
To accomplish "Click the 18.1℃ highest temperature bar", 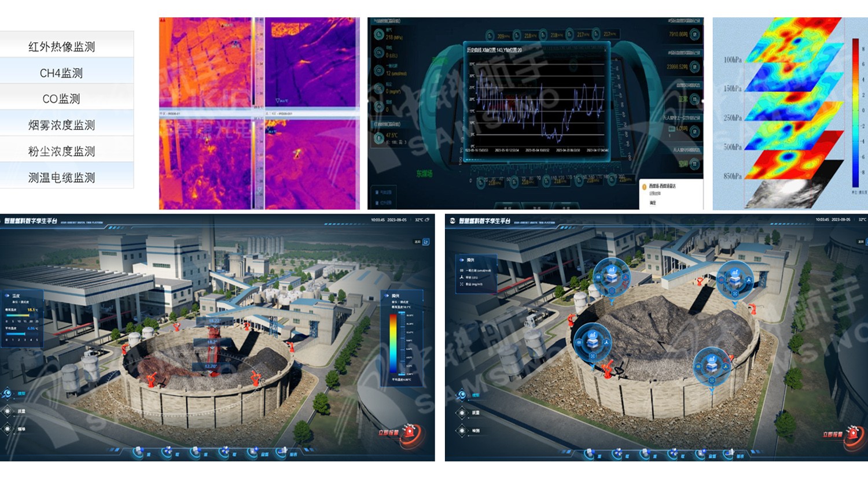I will [x=22, y=315].
